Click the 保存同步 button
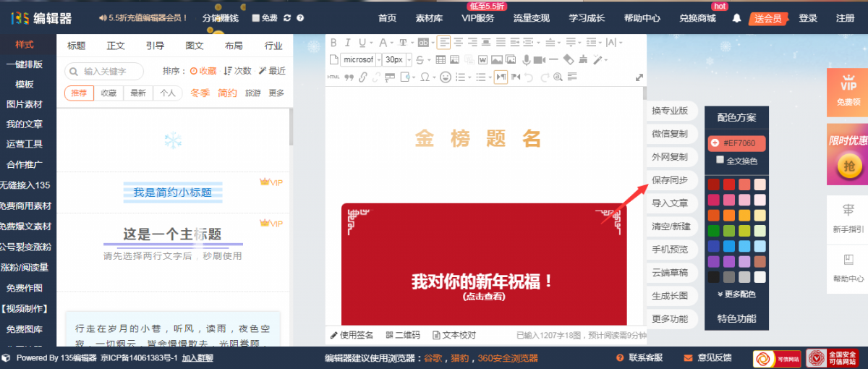The height and width of the screenshot is (369, 868). coord(670,180)
